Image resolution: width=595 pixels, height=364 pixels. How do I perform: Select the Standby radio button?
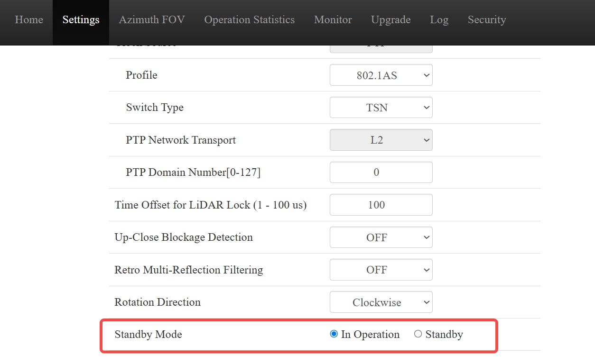pos(418,334)
